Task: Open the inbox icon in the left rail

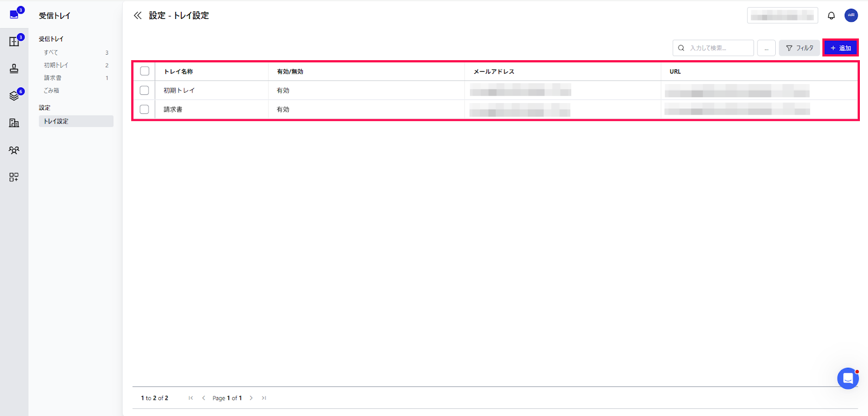Action: pos(14,15)
